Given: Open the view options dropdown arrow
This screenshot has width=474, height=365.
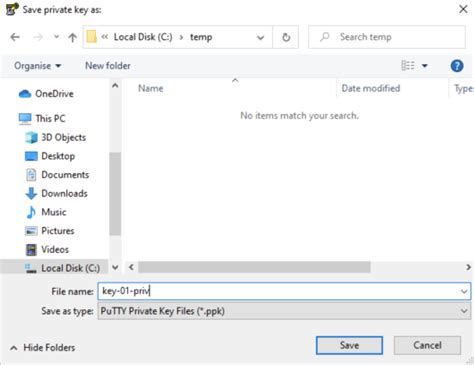Looking at the screenshot, I should (x=425, y=66).
